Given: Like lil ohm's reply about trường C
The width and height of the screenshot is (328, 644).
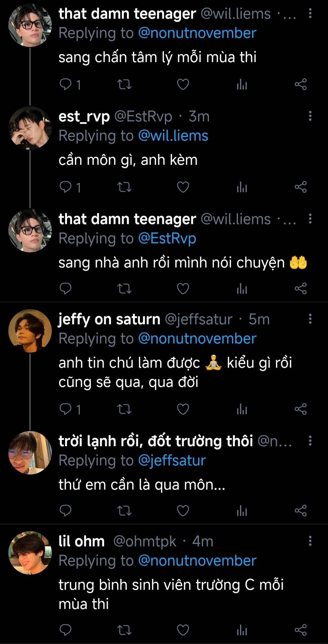Looking at the screenshot, I should click(x=183, y=630).
